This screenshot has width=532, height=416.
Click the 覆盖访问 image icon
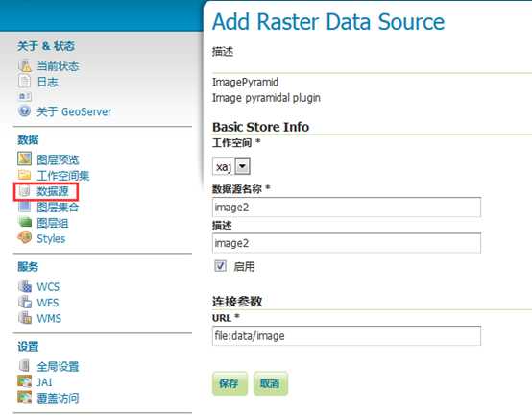tap(24, 397)
